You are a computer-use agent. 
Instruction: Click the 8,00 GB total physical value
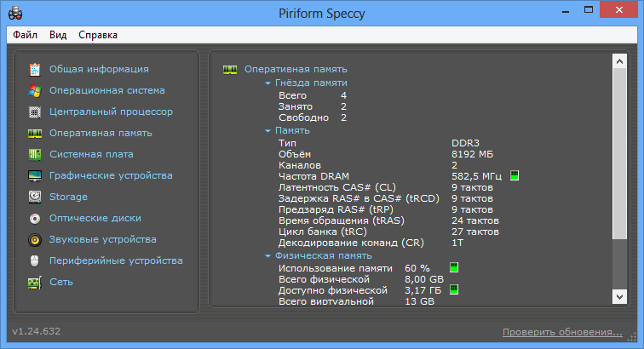pos(424,279)
